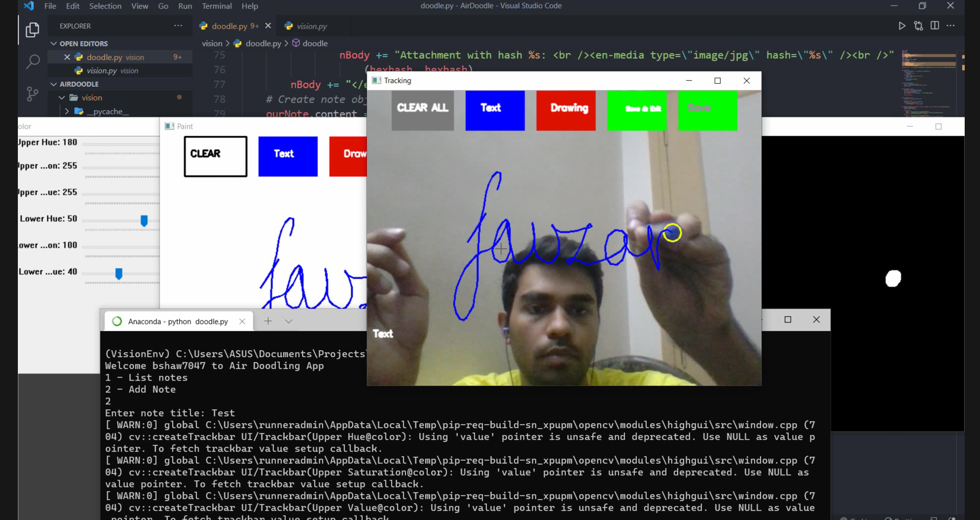Click the Open Changes compare icon

click(918, 26)
